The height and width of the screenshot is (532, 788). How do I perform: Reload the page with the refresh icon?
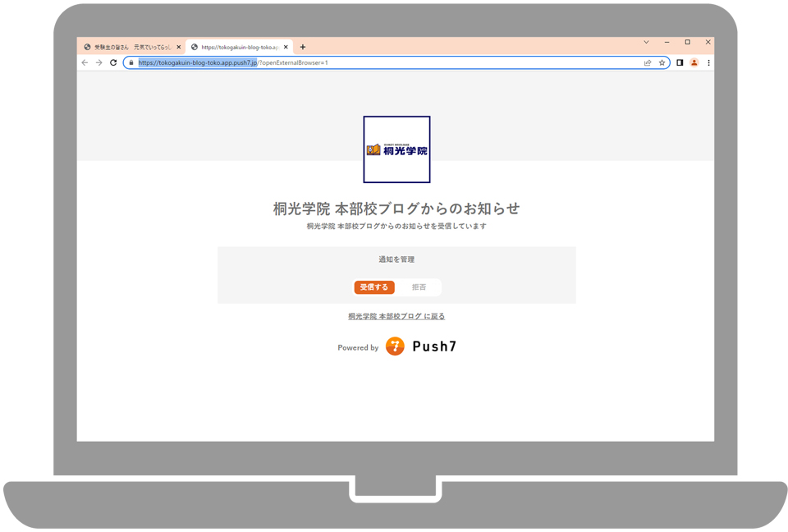[x=113, y=63]
